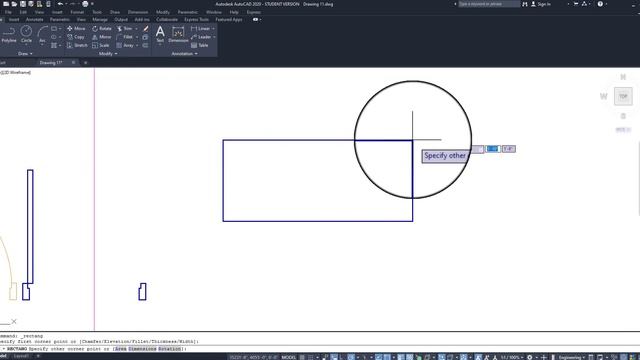640x360 pixels.
Task: Expand the Modify panel
Action: tap(108, 53)
